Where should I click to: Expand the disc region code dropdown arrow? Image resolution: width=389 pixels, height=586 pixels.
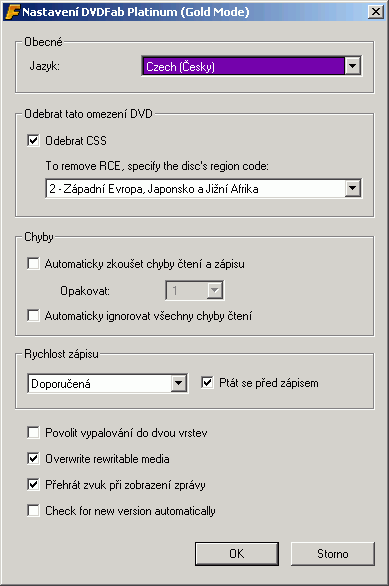coord(352,188)
